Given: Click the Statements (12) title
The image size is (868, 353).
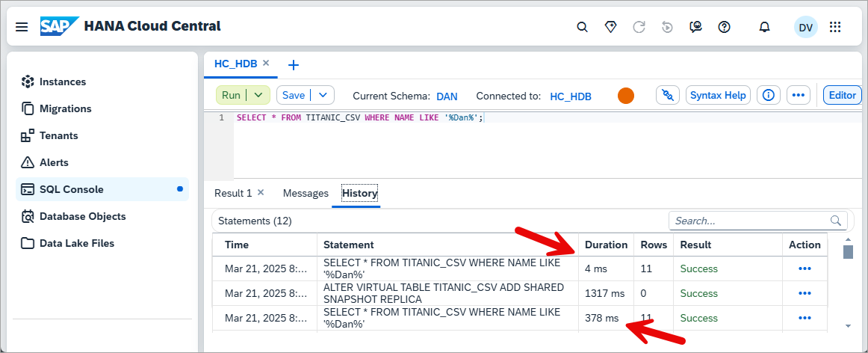Looking at the screenshot, I should coord(255,221).
